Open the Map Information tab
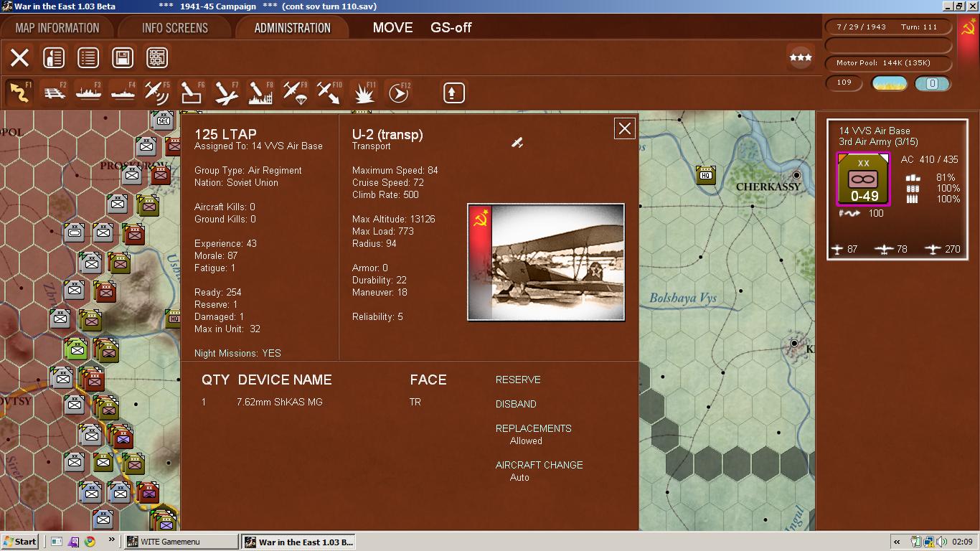Viewport: 980px width, 551px height. 57,28
